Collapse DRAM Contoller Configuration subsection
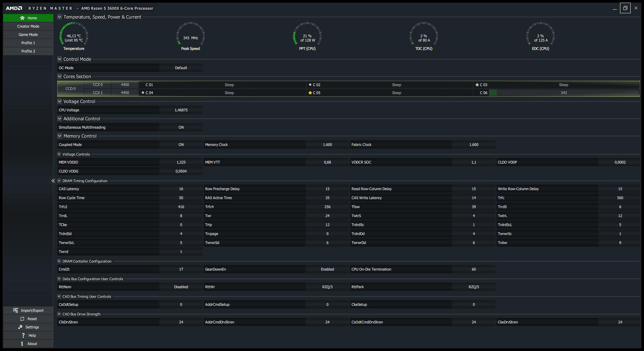Viewport: 644px width, 351px height. coord(59,261)
